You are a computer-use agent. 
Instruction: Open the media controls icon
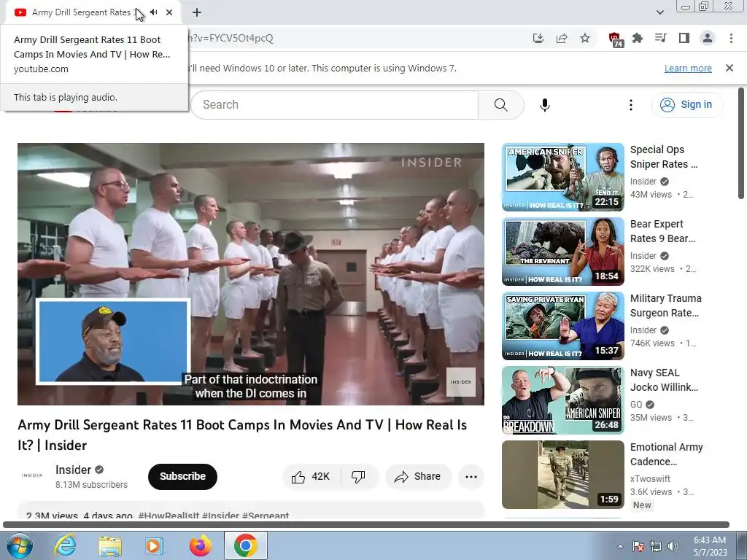(661, 38)
